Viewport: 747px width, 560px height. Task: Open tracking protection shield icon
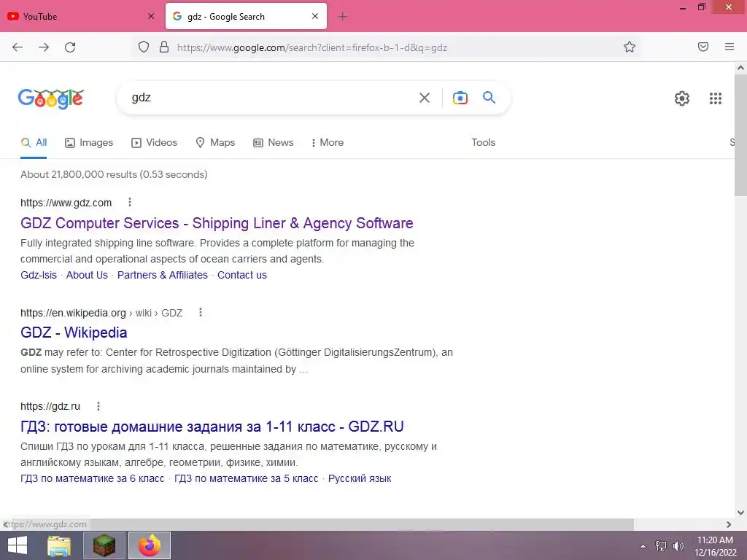[144, 47]
